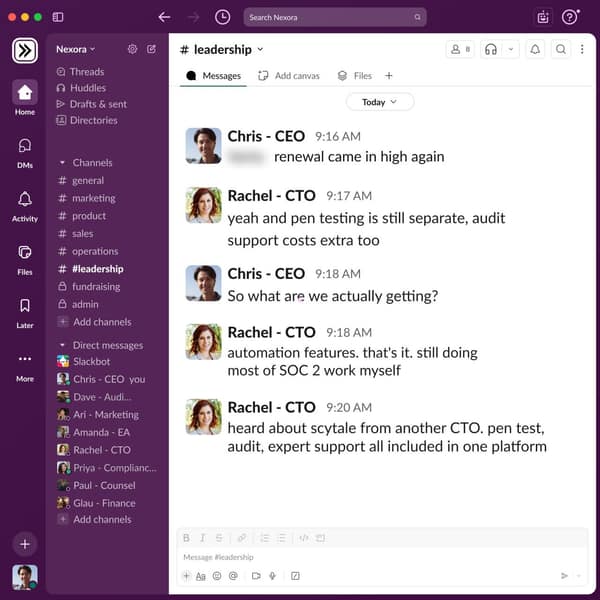Open Paul - Counsel direct message
The width and height of the screenshot is (600, 600).
point(96,485)
